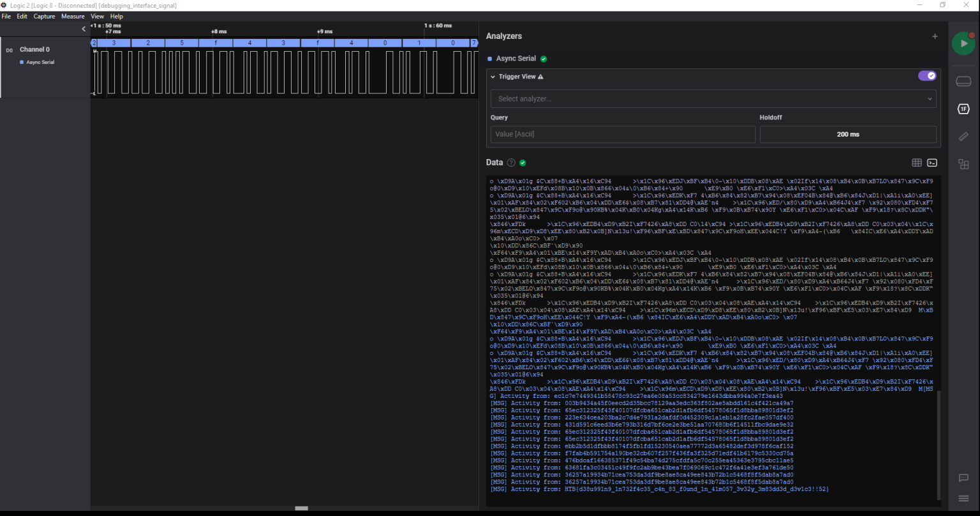Click the horizontal timeline scrollbar thumb
This screenshot has width=980, height=516.
pos(301,508)
